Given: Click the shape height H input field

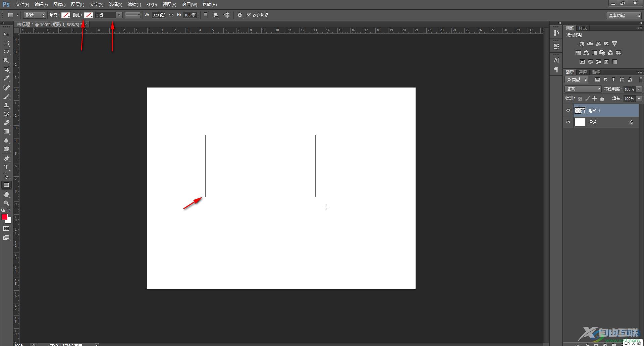Looking at the screenshot, I should click(x=190, y=15).
